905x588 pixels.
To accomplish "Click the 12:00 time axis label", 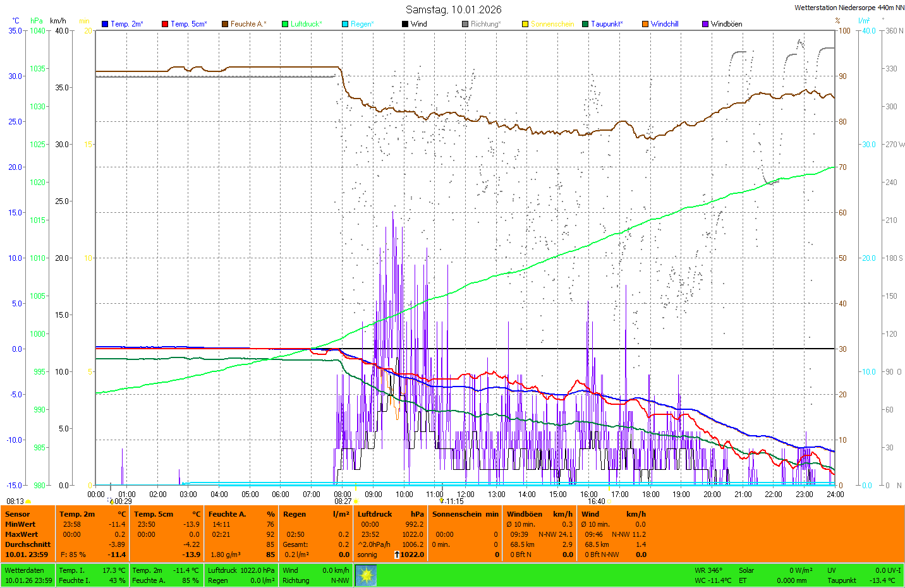I will pyautogui.click(x=466, y=495).
